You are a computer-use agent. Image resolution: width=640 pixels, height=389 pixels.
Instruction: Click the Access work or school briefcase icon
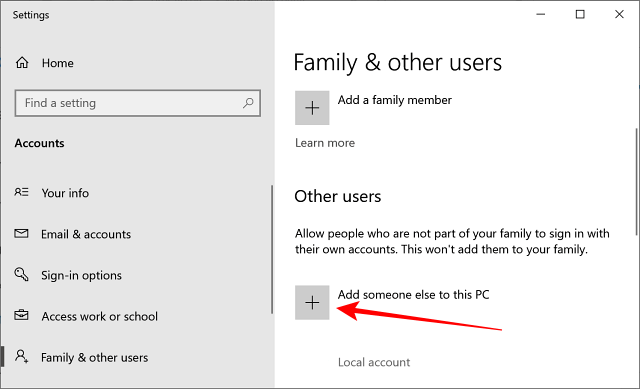tap(21, 316)
